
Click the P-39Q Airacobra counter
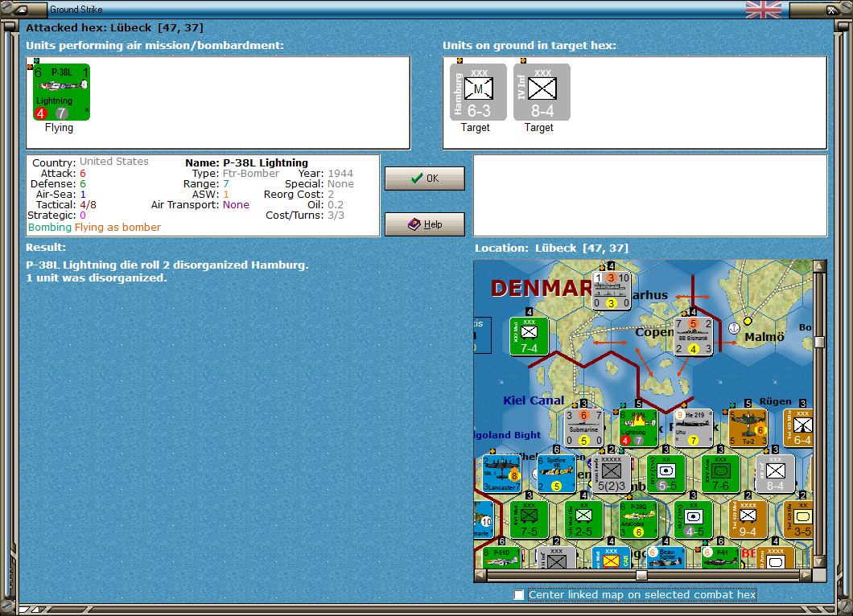[639, 519]
